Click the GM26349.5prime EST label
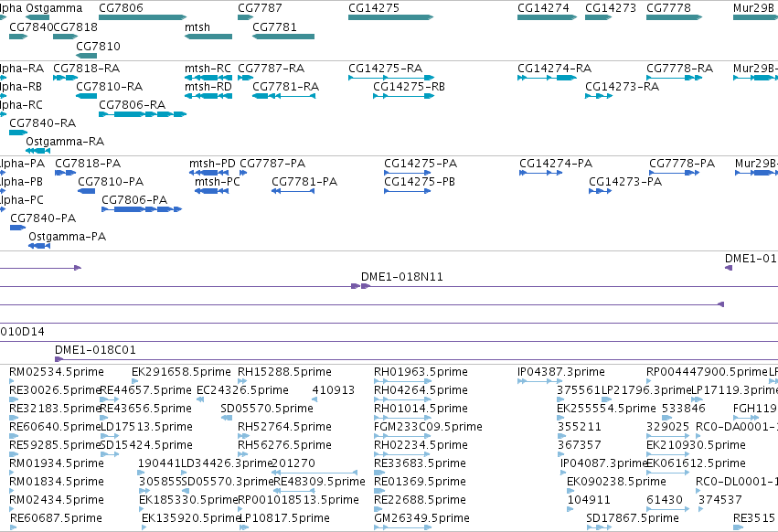The width and height of the screenshot is (778, 532). [x=421, y=518]
